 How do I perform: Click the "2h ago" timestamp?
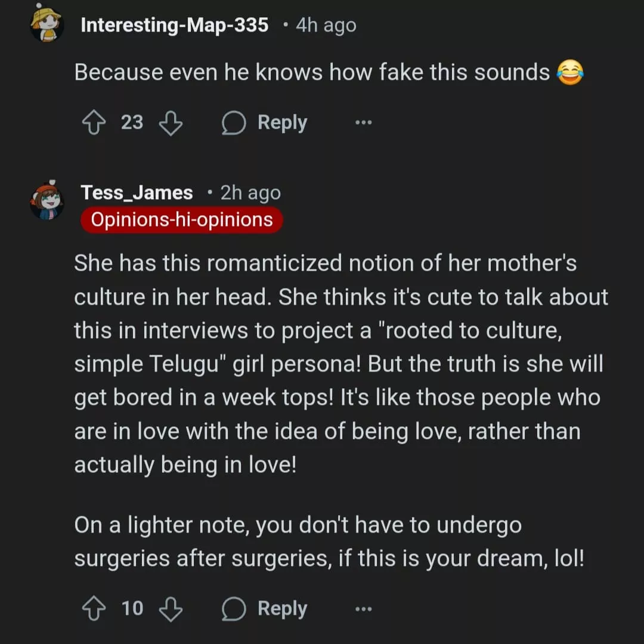[250, 193]
